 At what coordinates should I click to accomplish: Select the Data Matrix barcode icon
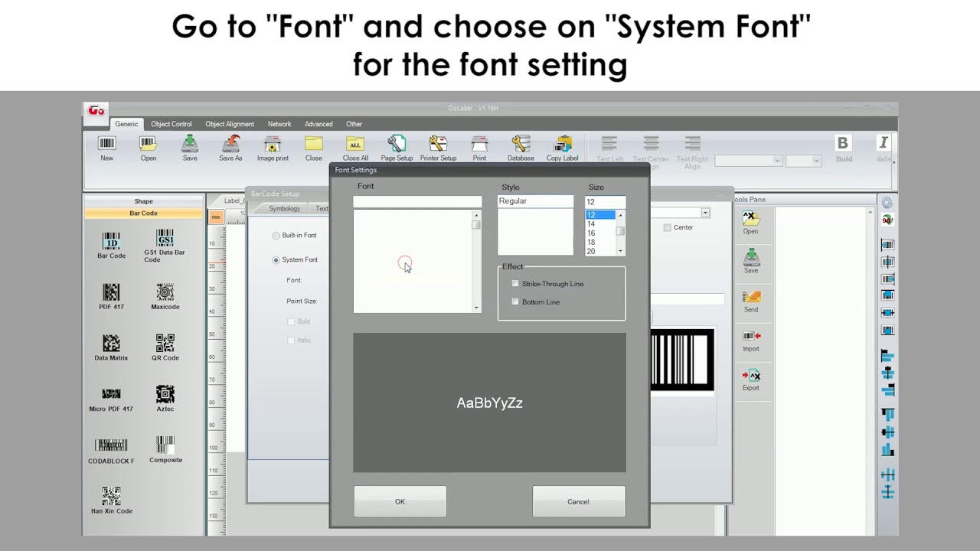click(111, 343)
